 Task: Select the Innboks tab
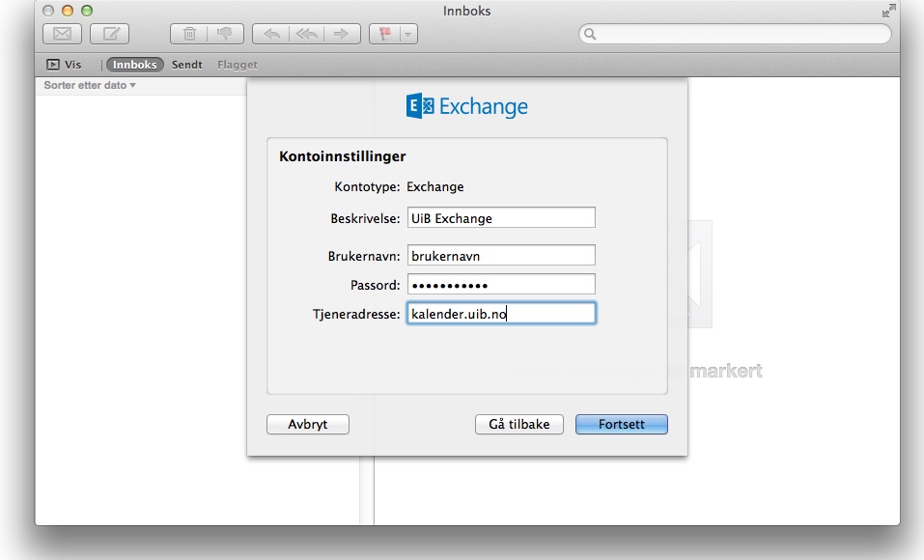(x=134, y=65)
